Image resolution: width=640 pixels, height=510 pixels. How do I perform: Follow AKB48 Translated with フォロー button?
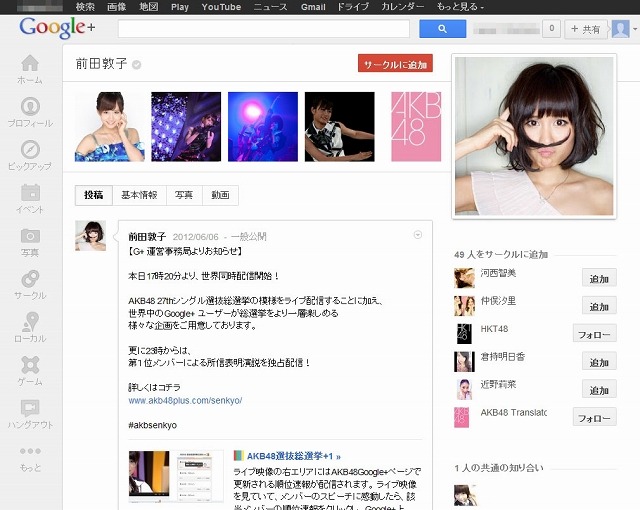coord(594,417)
